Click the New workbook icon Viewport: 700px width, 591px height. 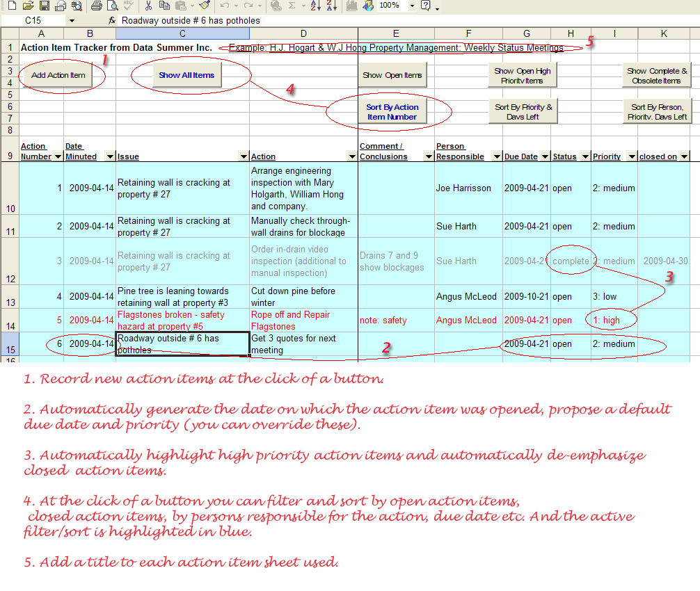[x=12, y=6]
